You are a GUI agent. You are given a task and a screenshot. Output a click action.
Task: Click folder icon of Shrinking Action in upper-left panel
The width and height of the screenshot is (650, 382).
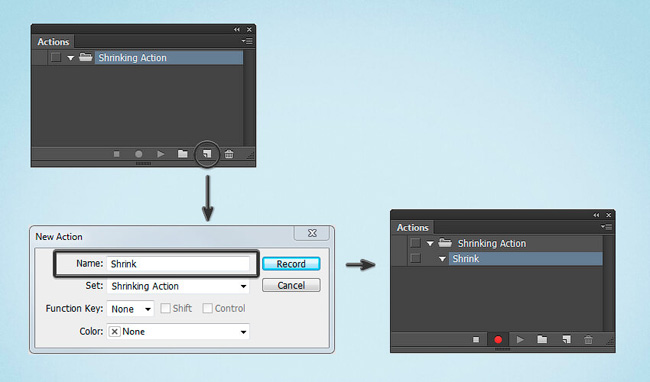pyautogui.click(x=86, y=57)
